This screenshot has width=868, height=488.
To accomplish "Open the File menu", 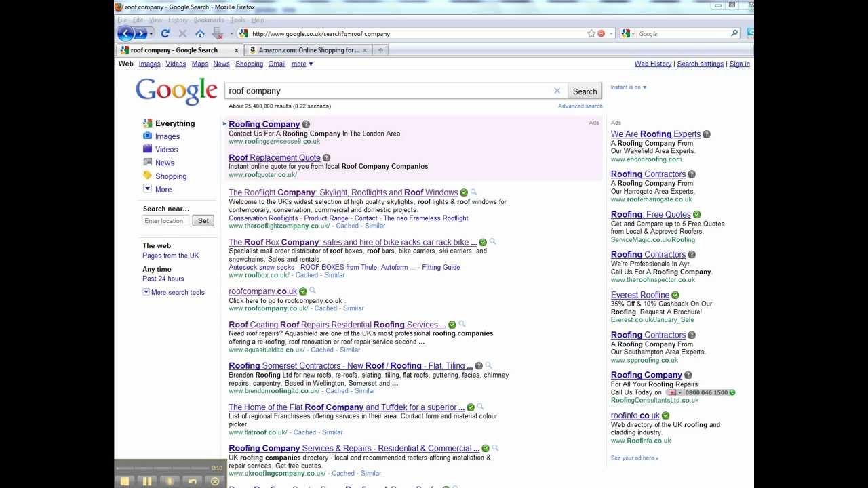I will point(122,20).
